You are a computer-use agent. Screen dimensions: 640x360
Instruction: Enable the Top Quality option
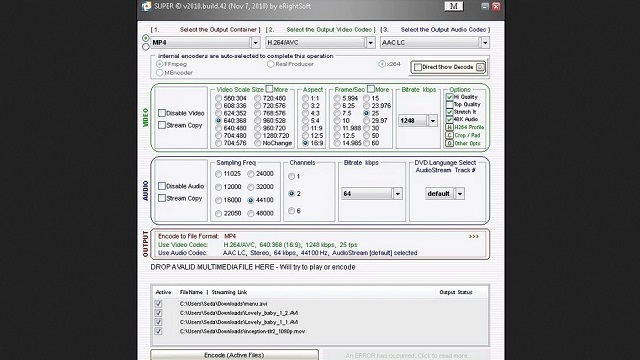(449, 104)
